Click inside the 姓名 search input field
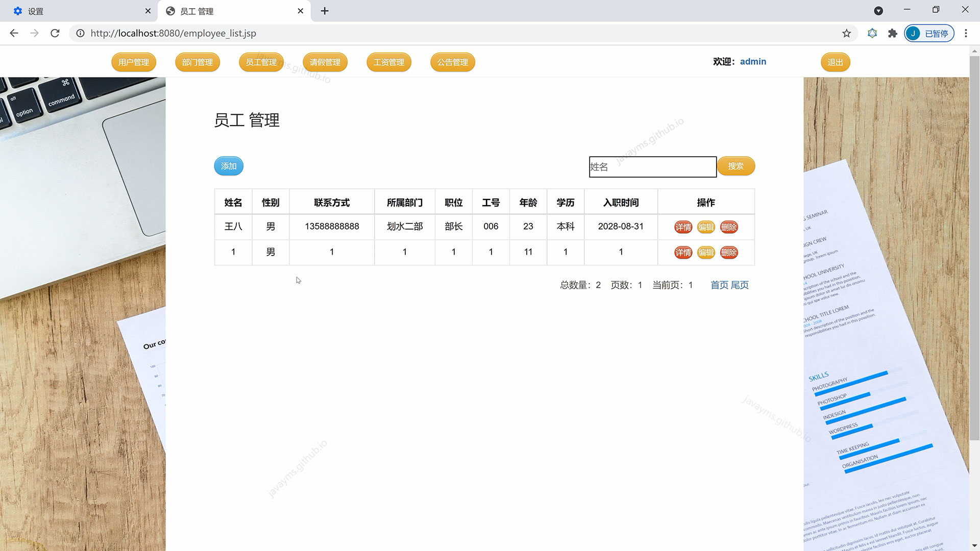 652,167
